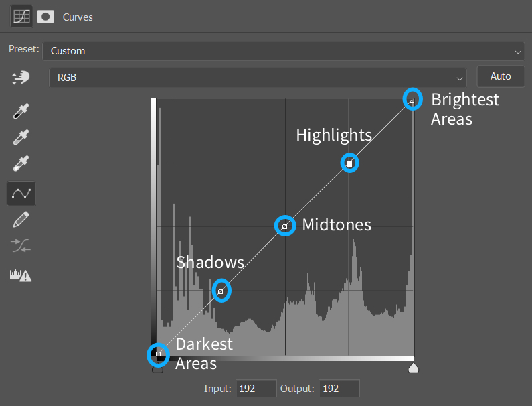Image resolution: width=532 pixels, height=406 pixels.
Task: Activate the on-image targeted adjustment tool
Action: [21, 78]
